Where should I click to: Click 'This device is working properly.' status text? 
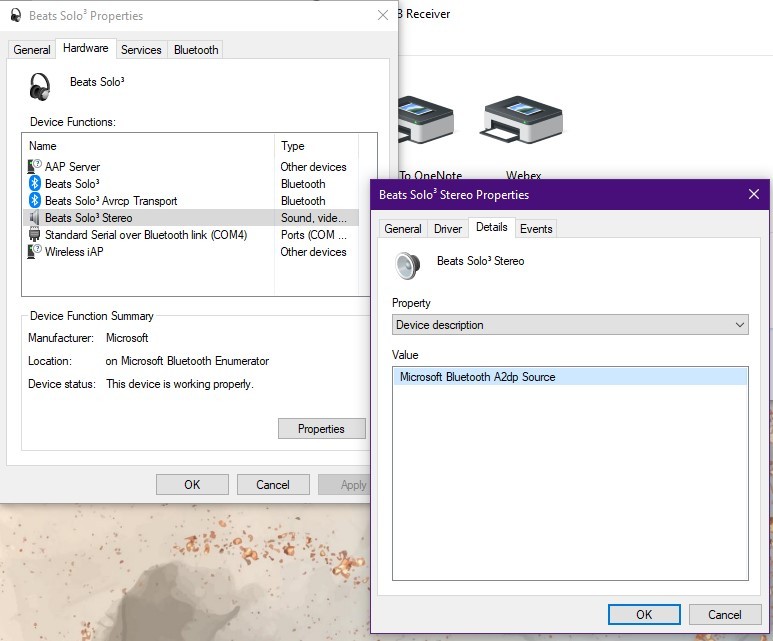(180, 384)
